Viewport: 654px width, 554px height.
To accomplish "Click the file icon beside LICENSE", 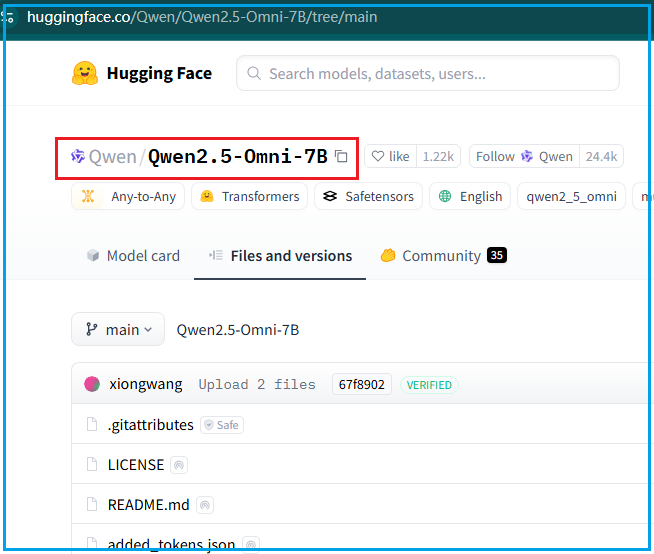I will [x=92, y=464].
